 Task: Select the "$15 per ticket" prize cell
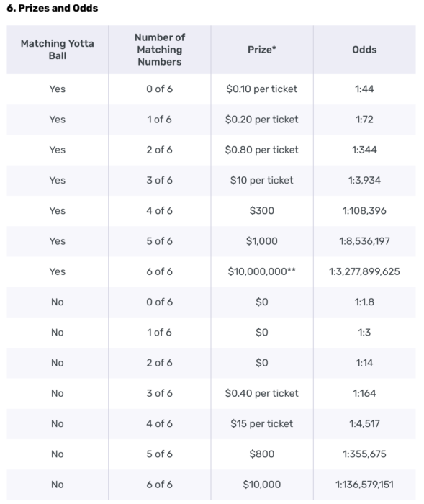tap(262, 423)
